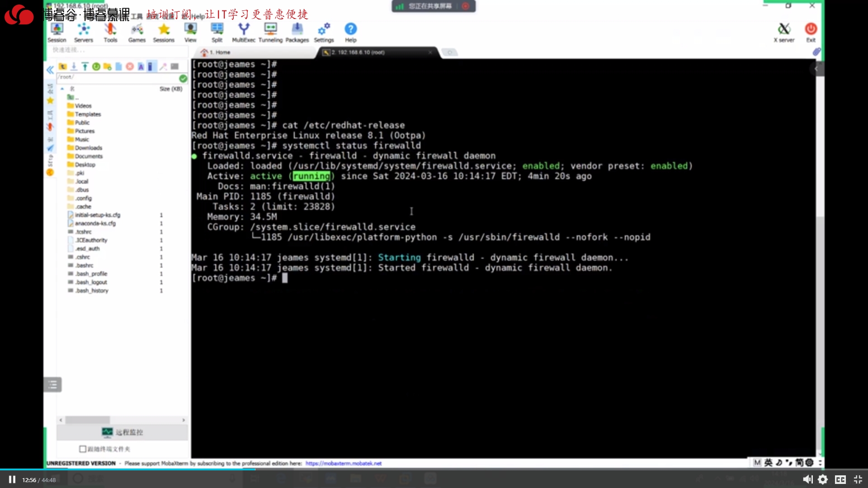
Task: Click the MultiExec toolbar icon
Action: 244,33
